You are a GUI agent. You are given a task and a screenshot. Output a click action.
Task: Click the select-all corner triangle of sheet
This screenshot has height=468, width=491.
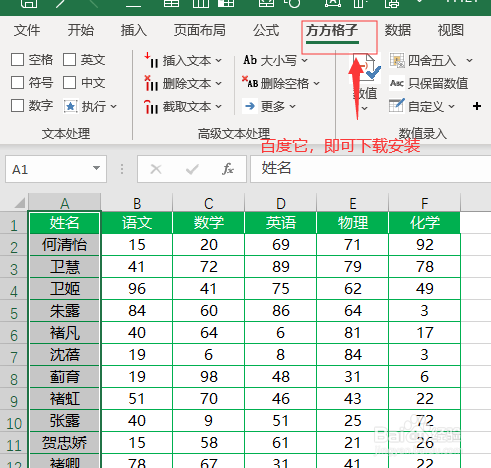pyautogui.click(x=19, y=203)
